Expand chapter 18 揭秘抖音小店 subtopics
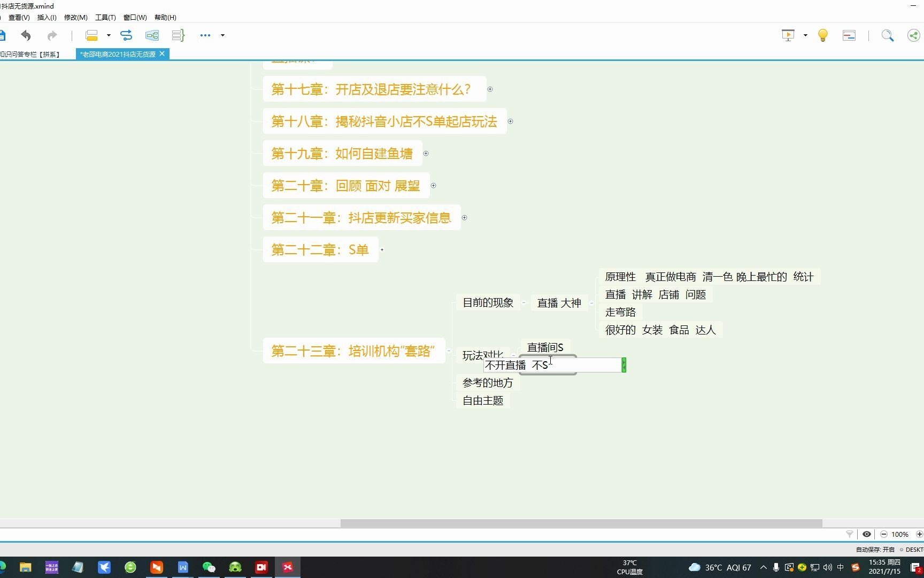 coord(510,121)
